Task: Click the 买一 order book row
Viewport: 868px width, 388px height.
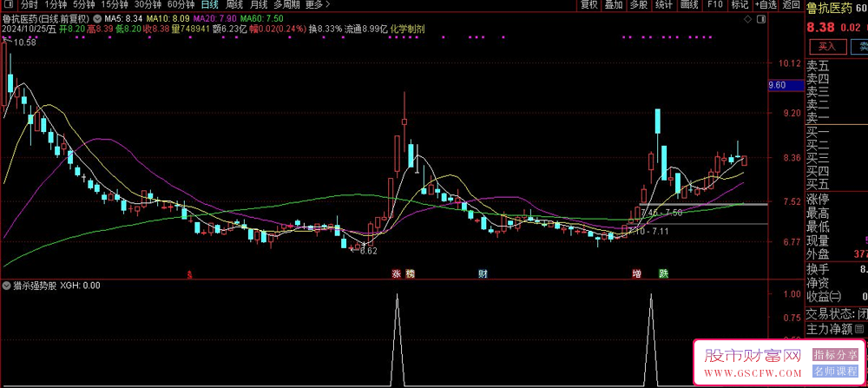Action: pyautogui.click(x=837, y=133)
